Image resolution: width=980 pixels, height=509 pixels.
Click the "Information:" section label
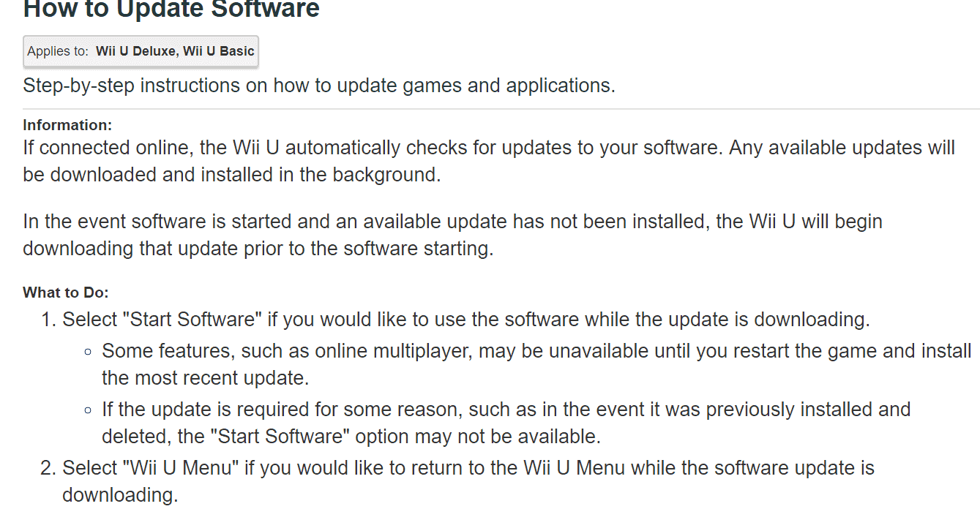(x=67, y=125)
